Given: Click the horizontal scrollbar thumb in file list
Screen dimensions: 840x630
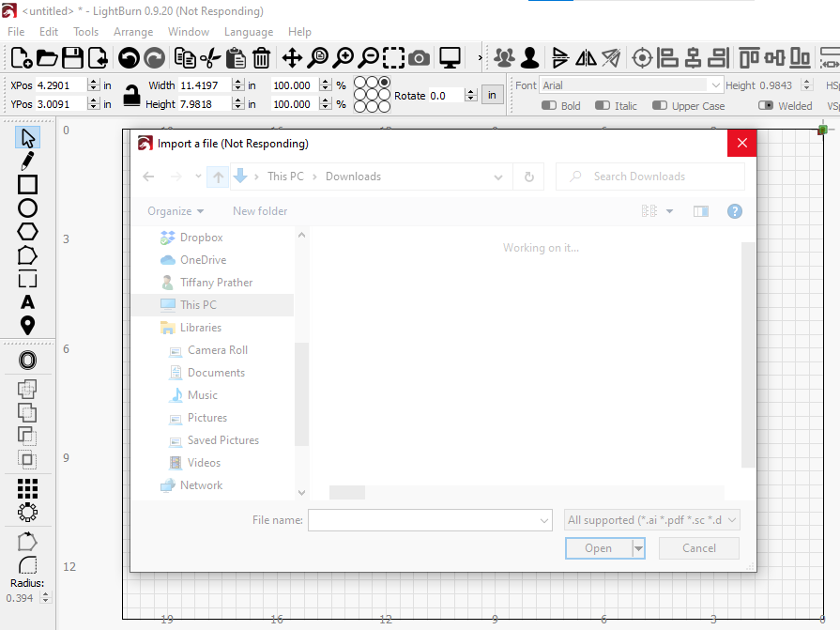Looking at the screenshot, I should (x=346, y=492).
